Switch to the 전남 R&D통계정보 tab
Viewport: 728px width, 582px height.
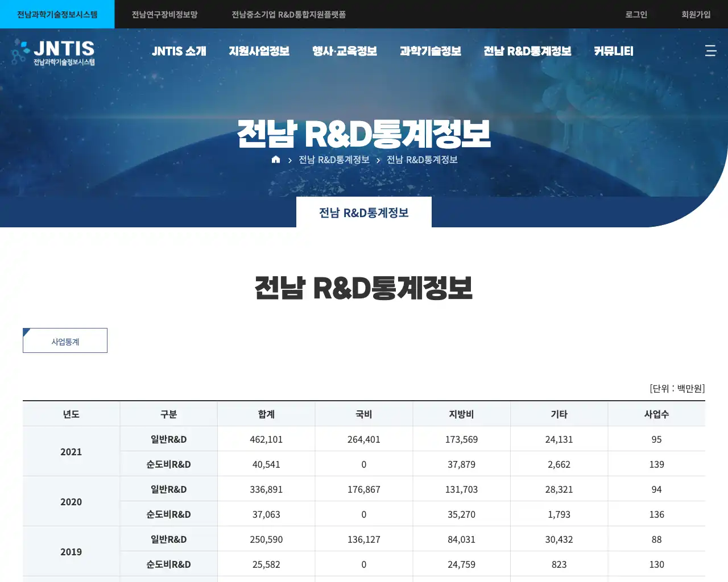tap(364, 211)
